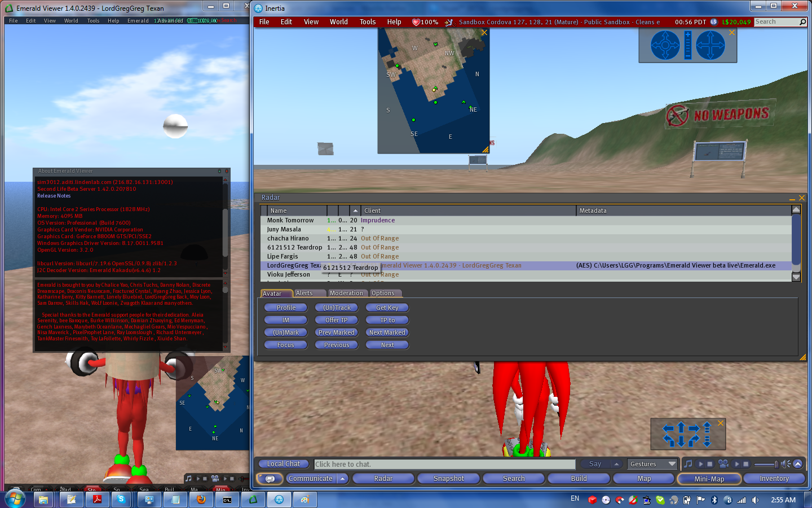
Task: Click radar list scroll up arrow
Action: click(796, 210)
